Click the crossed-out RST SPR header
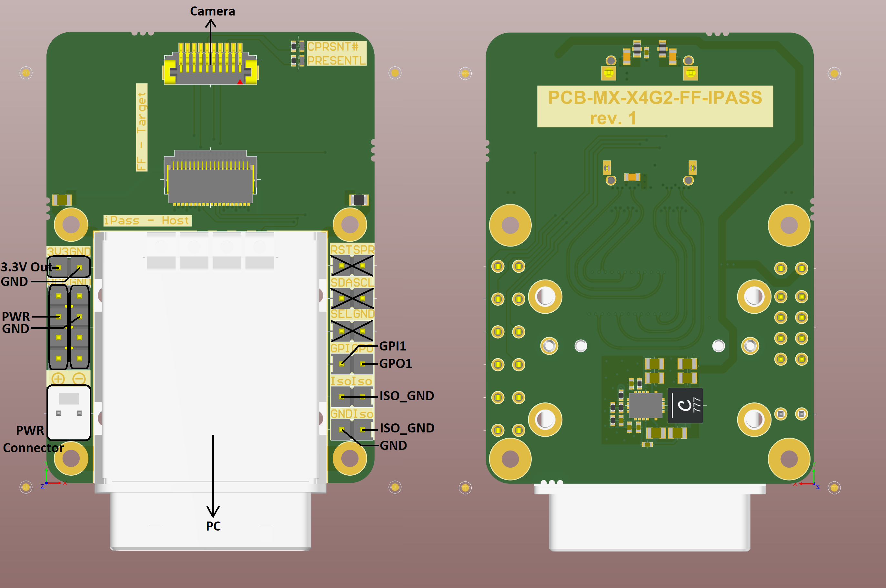The height and width of the screenshot is (588, 886). pyautogui.click(x=352, y=266)
